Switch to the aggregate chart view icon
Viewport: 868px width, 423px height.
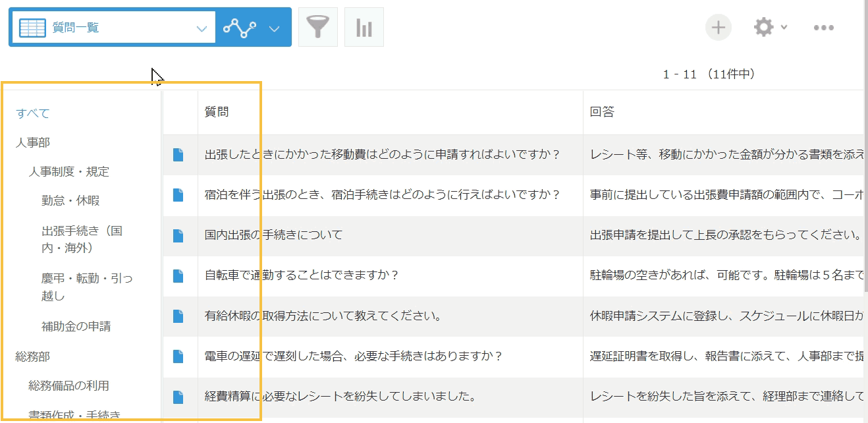364,27
